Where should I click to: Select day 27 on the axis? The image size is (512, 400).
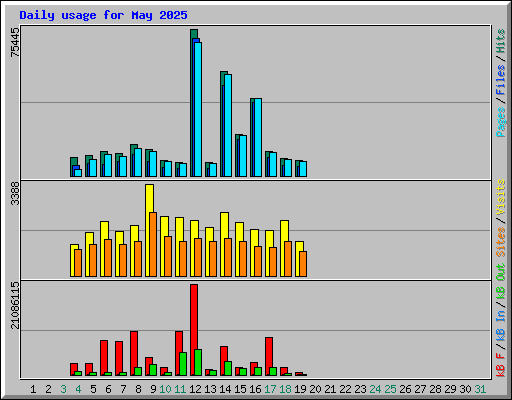(420, 389)
